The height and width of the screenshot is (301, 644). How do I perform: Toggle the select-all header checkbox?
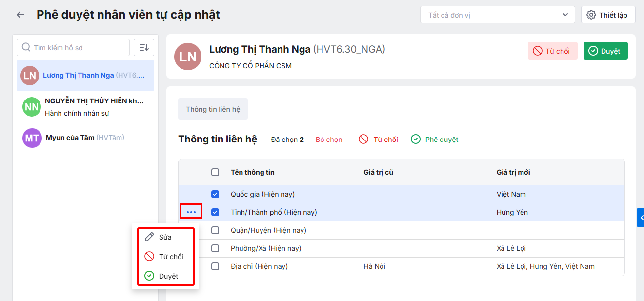point(215,172)
